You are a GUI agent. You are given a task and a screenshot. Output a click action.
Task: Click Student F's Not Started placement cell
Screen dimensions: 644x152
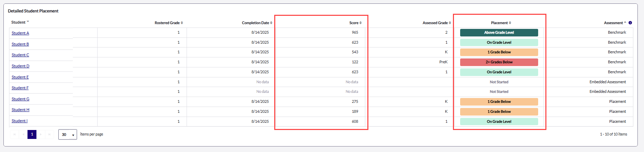coord(499,92)
